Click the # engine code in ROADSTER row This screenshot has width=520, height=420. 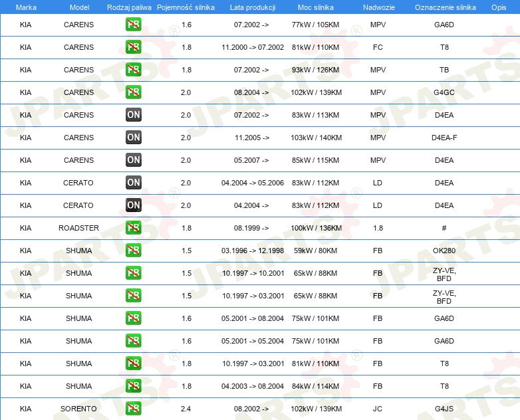pos(444,228)
